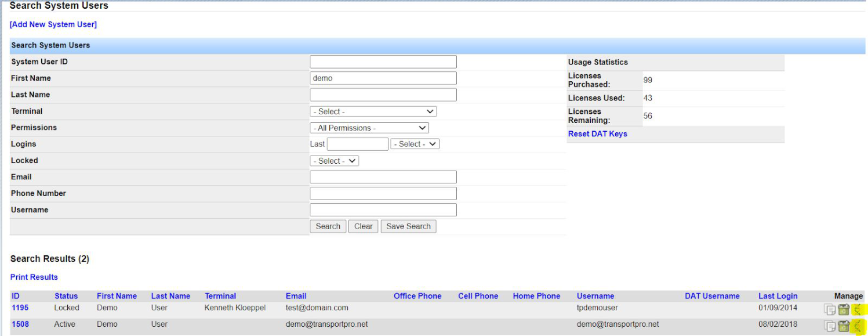Click the Last Name input field
Image resolution: width=868 pixels, height=336 pixels.
383,95
